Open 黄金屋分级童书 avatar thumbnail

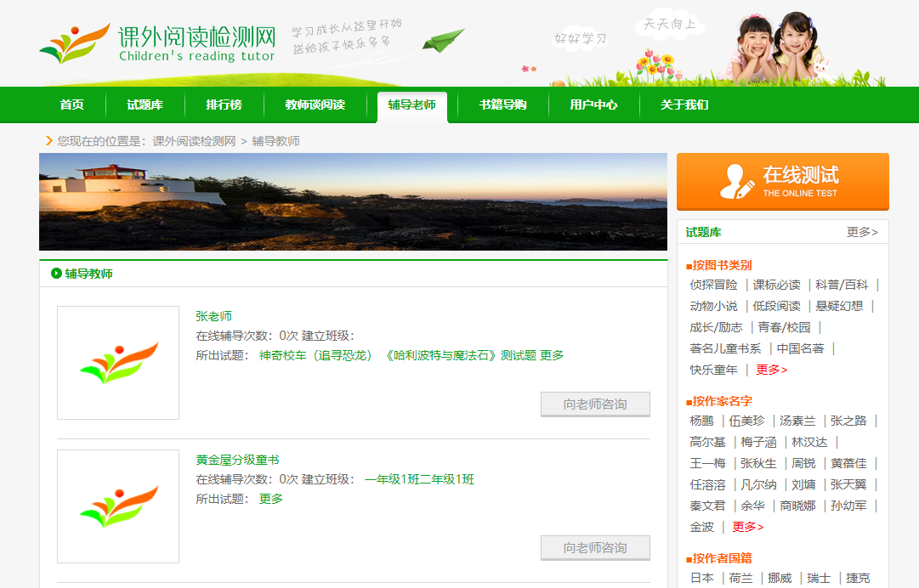click(118, 506)
